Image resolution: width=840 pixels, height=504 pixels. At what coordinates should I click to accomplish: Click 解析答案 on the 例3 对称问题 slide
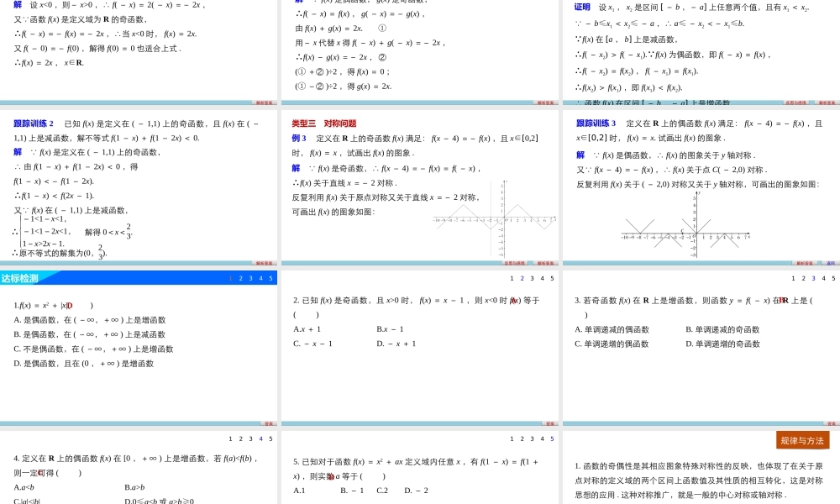[544, 262]
